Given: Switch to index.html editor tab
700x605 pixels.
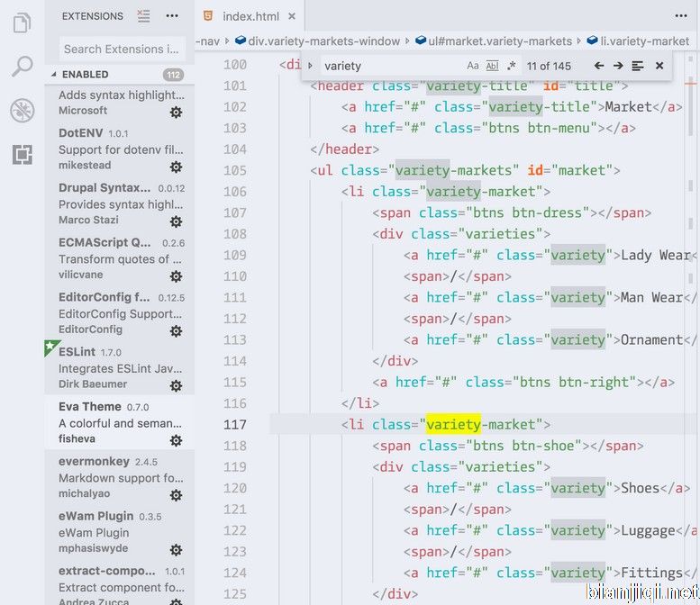Looking at the screenshot, I should click(x=250, y=16).
